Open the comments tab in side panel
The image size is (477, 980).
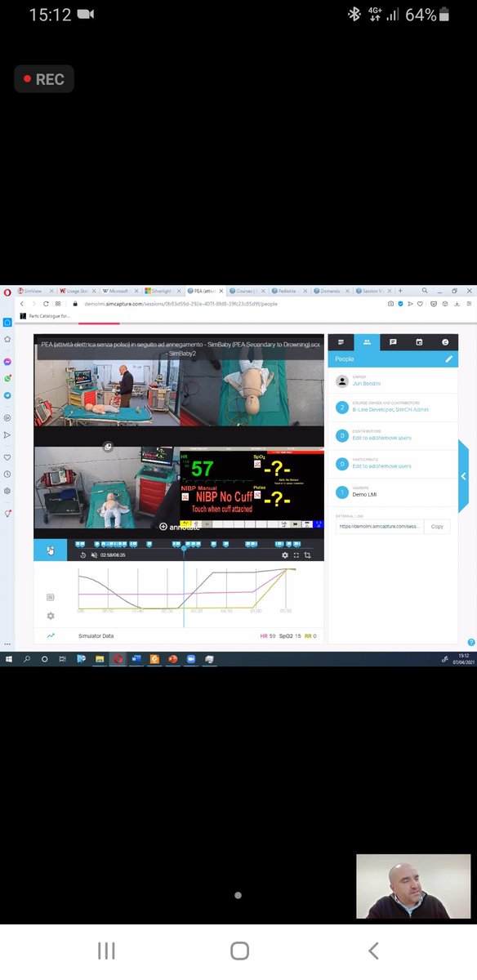[x=393, y=342]
